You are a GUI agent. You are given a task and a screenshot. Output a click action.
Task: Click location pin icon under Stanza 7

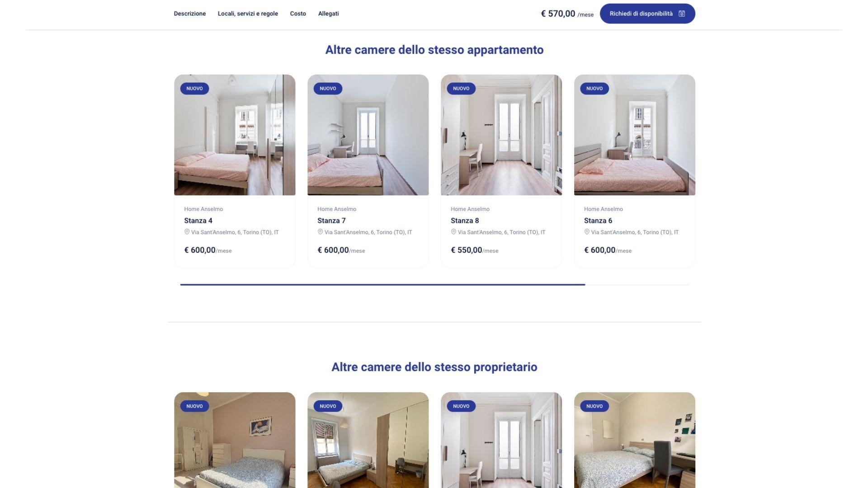click(x=320, y=232)
